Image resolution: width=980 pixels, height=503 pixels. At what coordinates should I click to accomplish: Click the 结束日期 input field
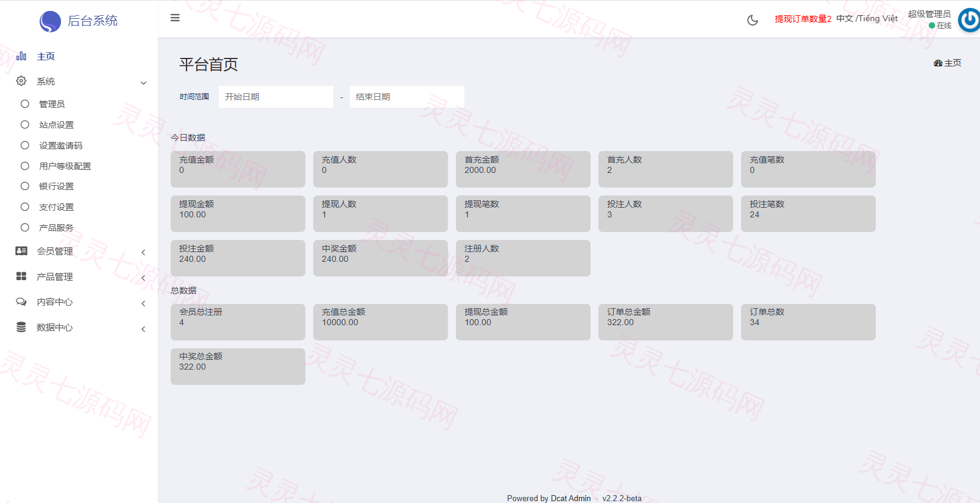click(407, 97)
